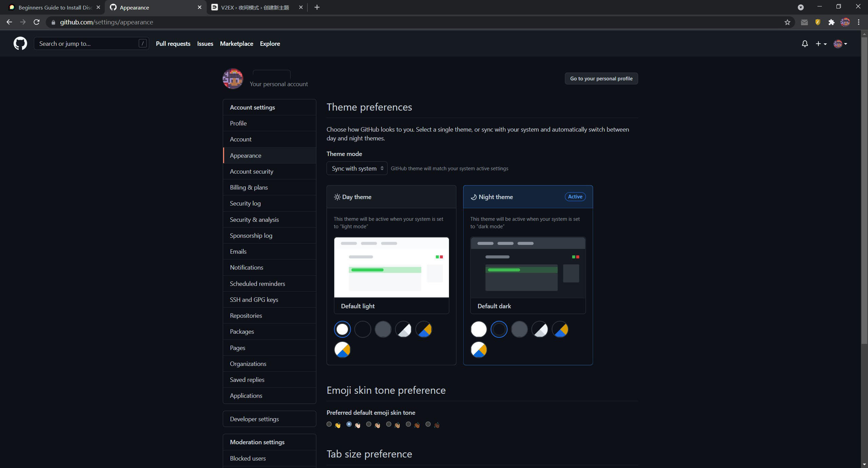Go to Account security settings

(x=251, y=172)
